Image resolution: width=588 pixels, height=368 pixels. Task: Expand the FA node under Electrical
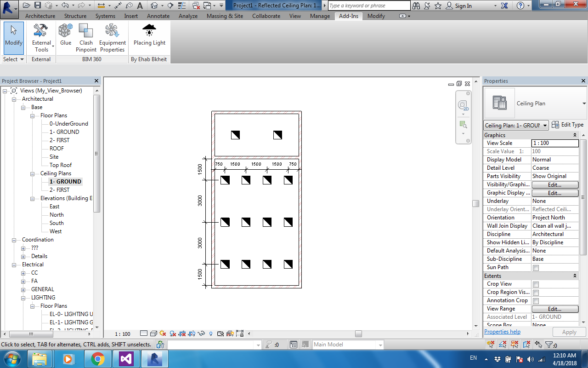(23, 281)
